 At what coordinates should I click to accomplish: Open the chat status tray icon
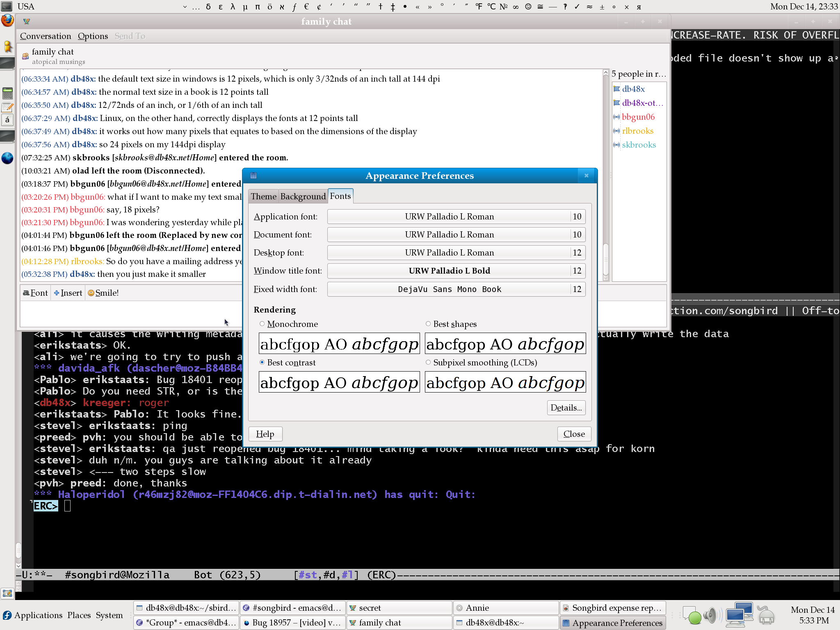(x=692, y=616)
